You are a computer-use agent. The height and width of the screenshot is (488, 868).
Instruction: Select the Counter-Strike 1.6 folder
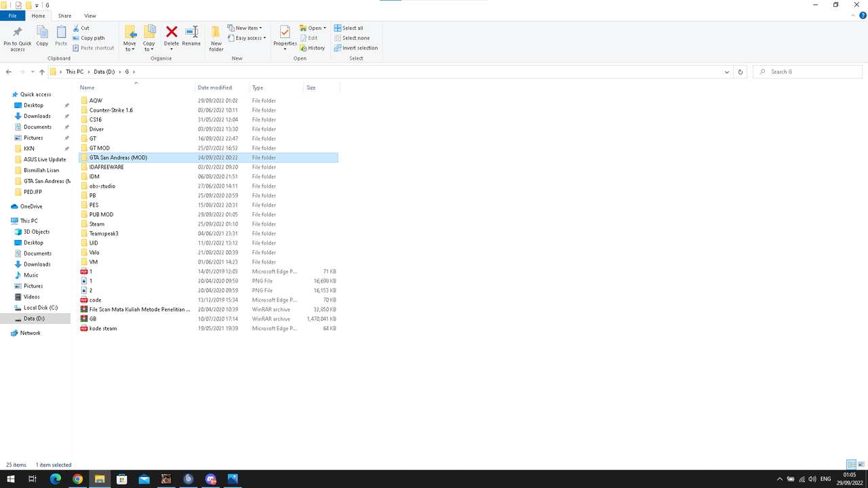[x=208, y=110]
